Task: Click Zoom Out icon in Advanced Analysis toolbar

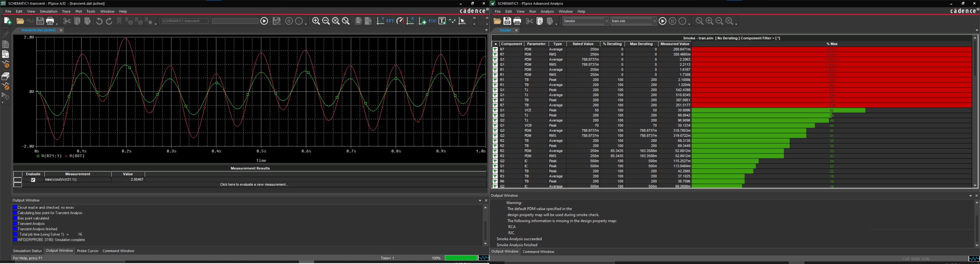Action: (719, 21)
